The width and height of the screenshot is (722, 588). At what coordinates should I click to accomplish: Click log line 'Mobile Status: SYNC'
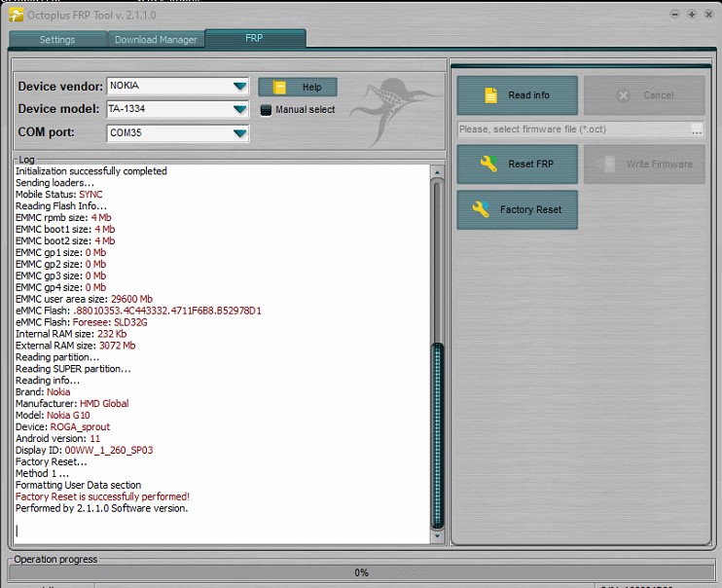[x=59, y=194]
